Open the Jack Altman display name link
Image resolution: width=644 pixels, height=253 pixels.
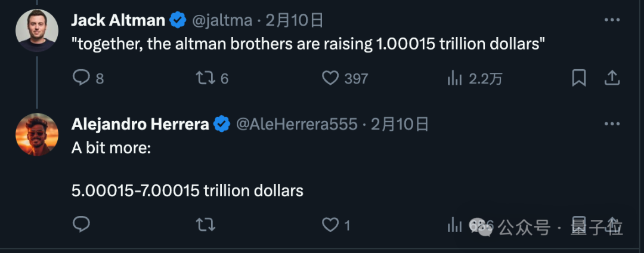click(x=118, y=20)
